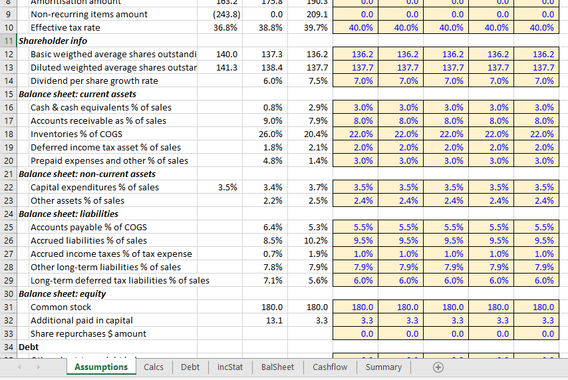Click the previous sheet navigation arrow
Viewport: 568px width, 380px height.
point(20,367)
